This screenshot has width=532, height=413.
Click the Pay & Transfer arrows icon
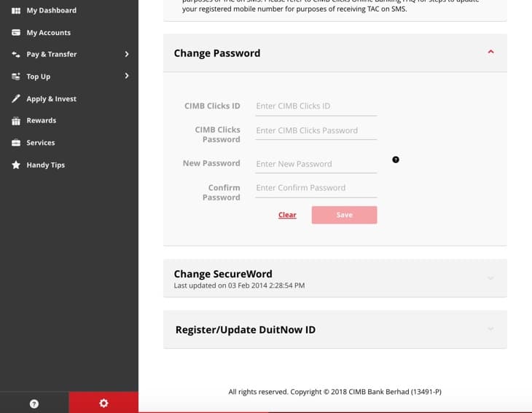[16, 54]
